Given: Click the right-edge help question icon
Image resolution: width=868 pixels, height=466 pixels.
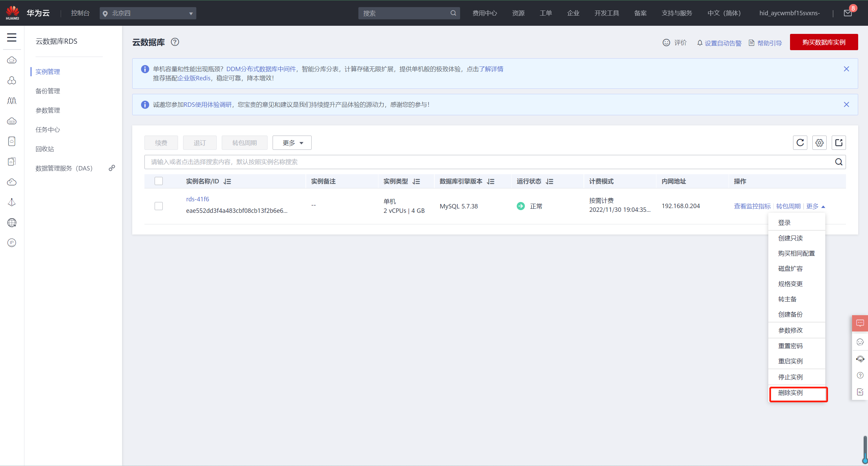Looking at the screenshot, I should [x=860, y=375].
